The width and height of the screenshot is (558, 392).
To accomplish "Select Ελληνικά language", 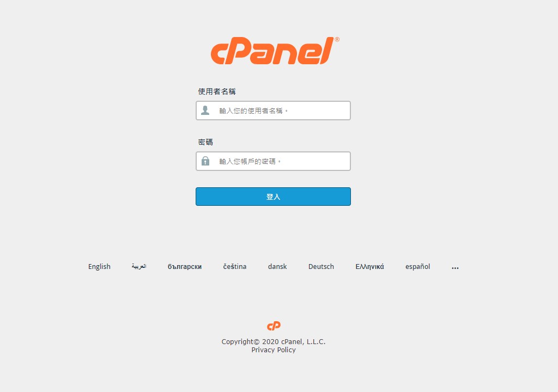I will (x=370, y=267).
